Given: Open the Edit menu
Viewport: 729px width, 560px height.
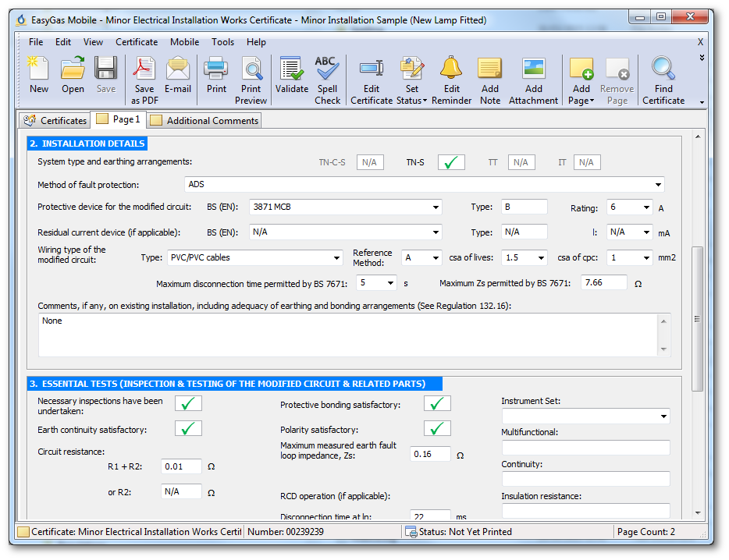Looking at the screenshot, I should pos(62,42).
